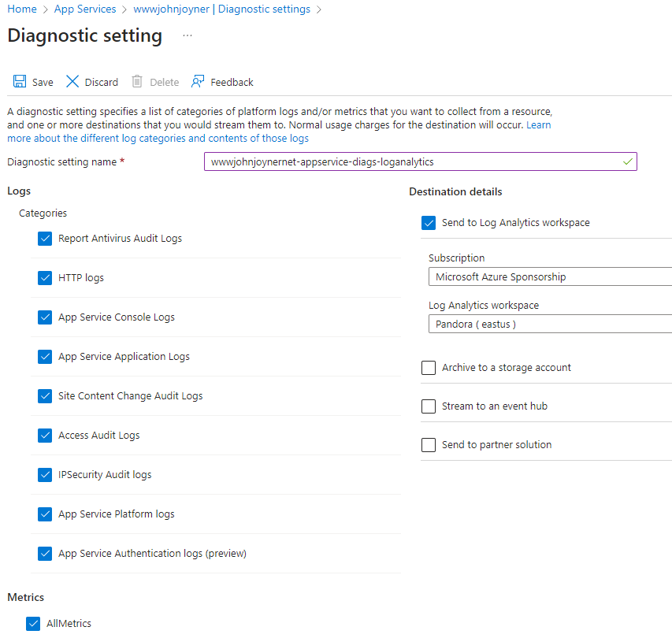
Task: Click the Save disk icon
Action: pos(20,82)
